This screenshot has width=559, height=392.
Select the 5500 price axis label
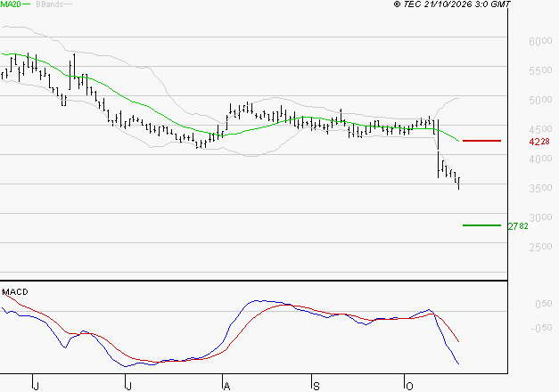[540, 70]
